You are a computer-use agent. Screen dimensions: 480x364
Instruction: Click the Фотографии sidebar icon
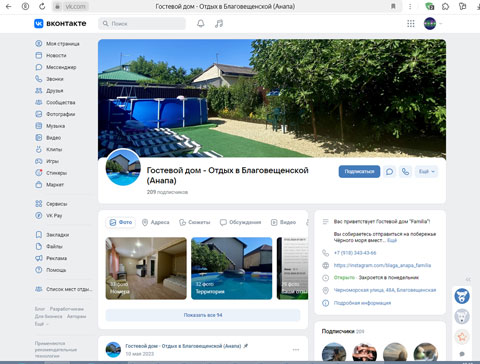point(39,114)
